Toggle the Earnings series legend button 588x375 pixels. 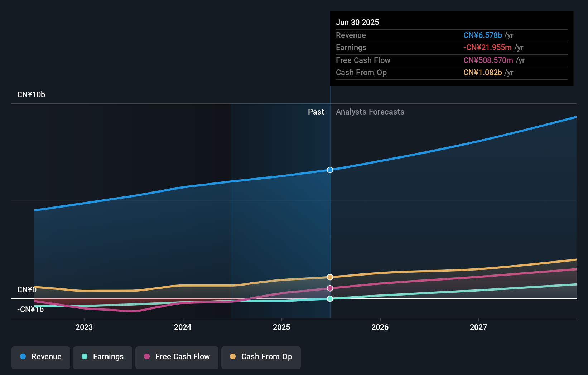pyautogui.click(x=103, y=357)
